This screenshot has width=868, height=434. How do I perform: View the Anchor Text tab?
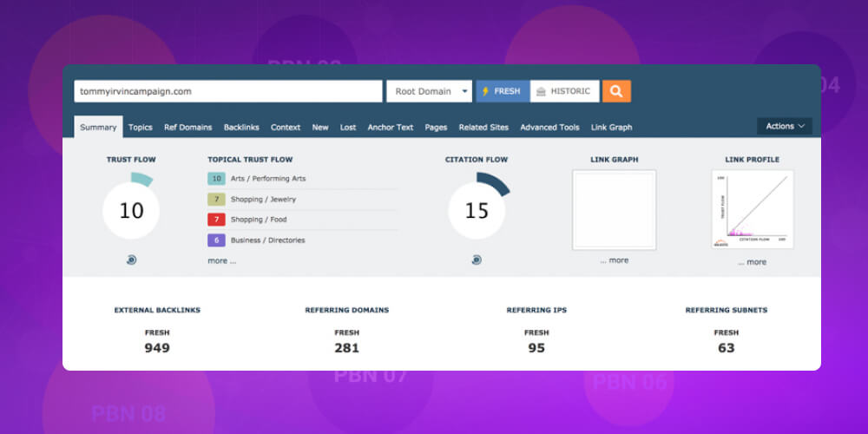click(391, 128)
